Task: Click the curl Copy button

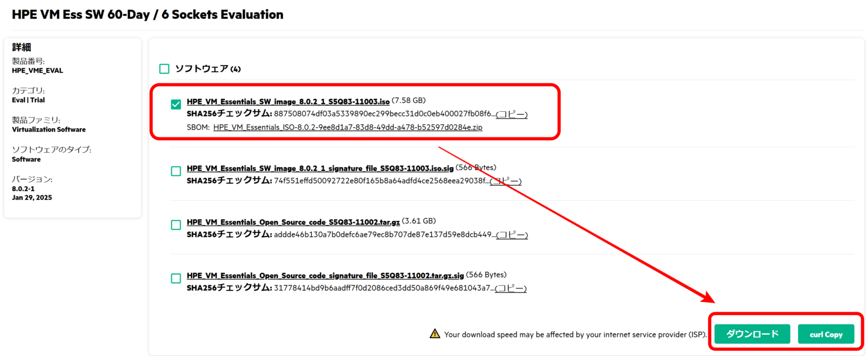Action: pos(826,333)
